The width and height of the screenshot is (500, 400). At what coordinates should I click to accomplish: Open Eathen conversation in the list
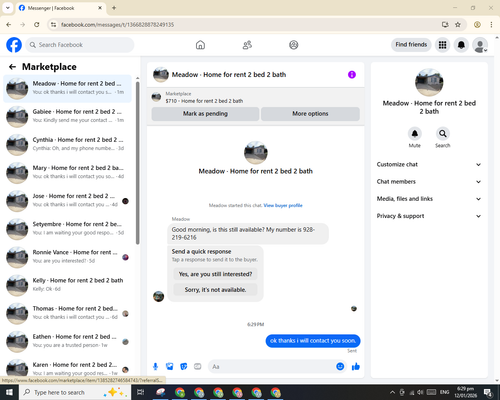click(67, 342)
